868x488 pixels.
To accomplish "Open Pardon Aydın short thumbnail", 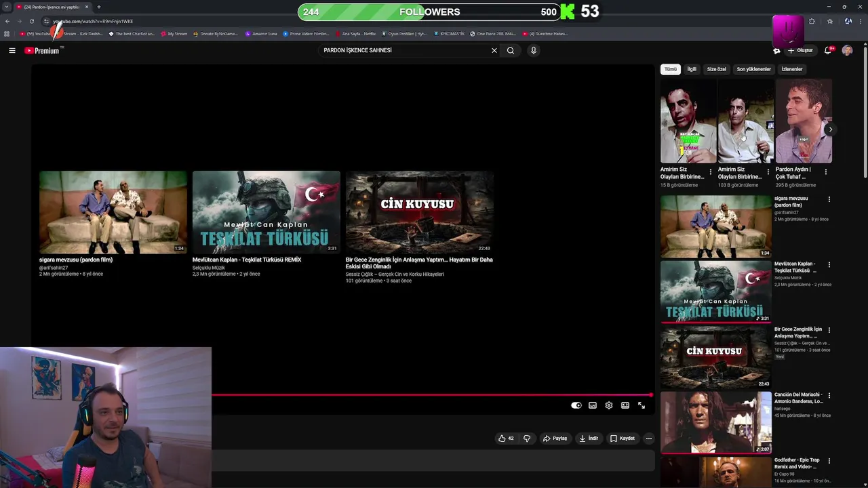I will tap(804, 121).
